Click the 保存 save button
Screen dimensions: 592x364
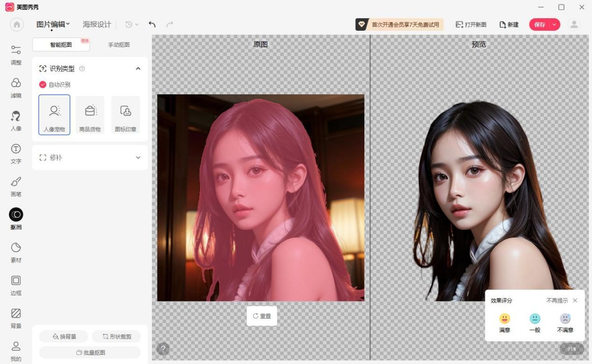coord(540,24)
